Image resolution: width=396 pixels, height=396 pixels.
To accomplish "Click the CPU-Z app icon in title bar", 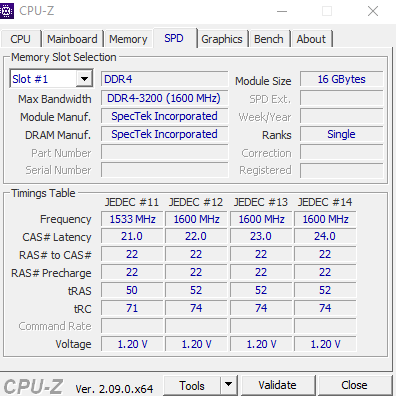I will click(x=7, y=11).
